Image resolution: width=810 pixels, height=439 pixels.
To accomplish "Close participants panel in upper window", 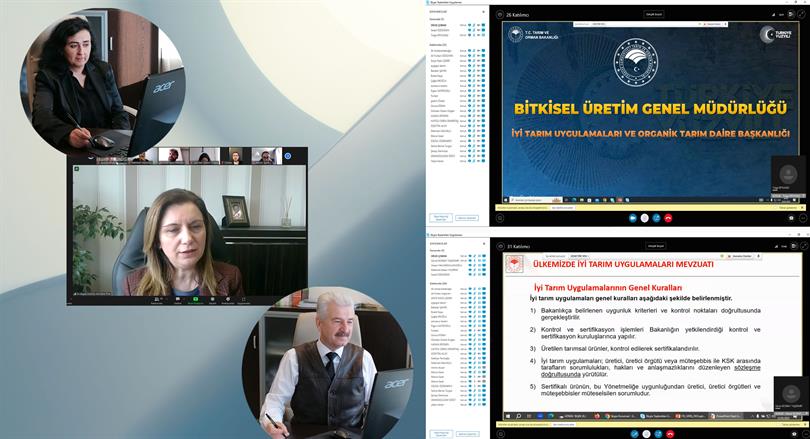I will click(x=484, y=11).
